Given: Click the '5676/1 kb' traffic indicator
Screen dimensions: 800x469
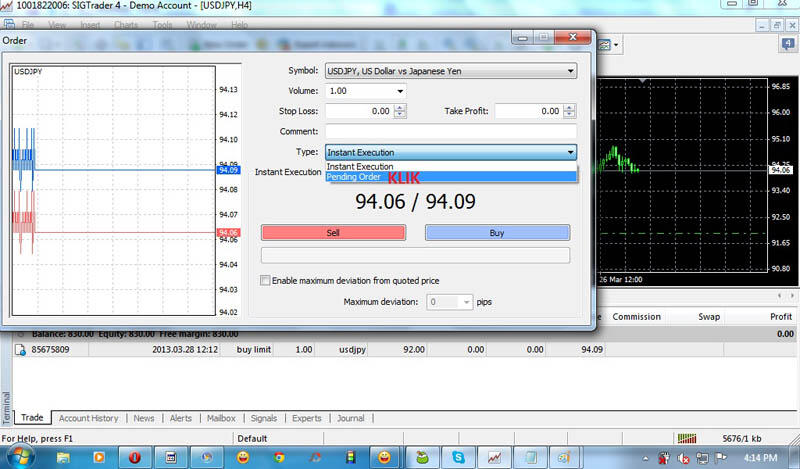Looking at the screenshot, I should tap(742, 438).
